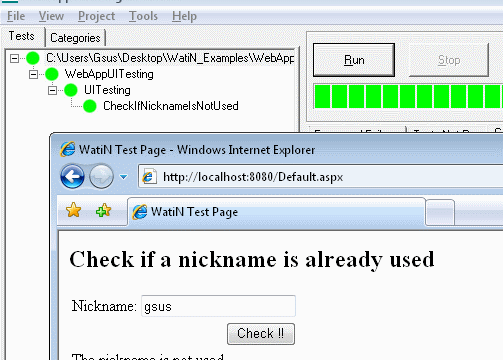503x360 pixels.
Task: Select the C:\Users\Gsus\Desktop project path node
Action: coord(170,58)
